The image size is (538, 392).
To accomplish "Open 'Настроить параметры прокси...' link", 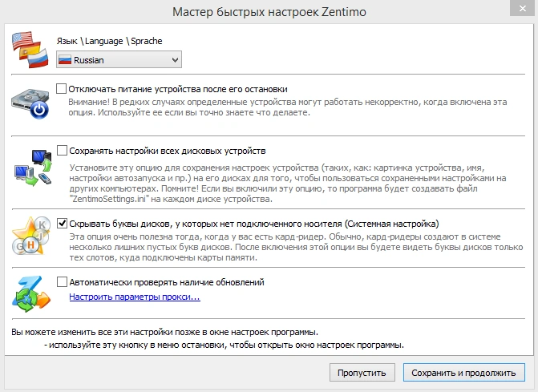I will [x=135, y=297].
